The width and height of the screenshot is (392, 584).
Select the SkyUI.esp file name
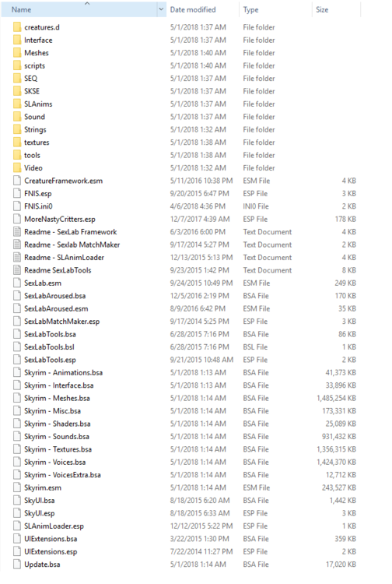(40, 513)
